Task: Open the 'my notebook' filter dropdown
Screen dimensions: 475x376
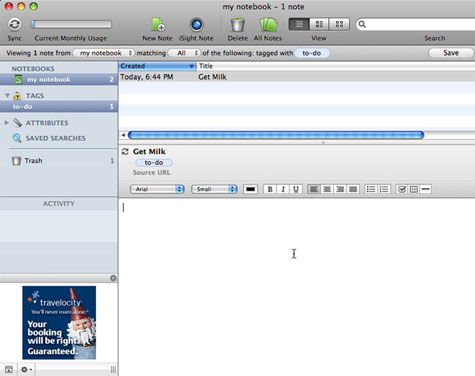Action: coord(104,53)
